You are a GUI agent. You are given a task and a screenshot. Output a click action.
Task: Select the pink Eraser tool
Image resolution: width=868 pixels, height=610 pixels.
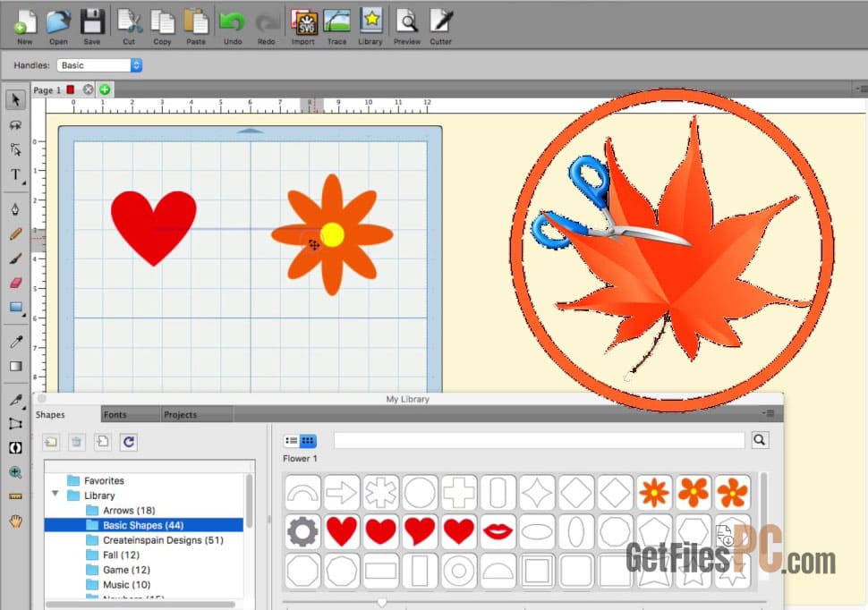pos(15,283)
